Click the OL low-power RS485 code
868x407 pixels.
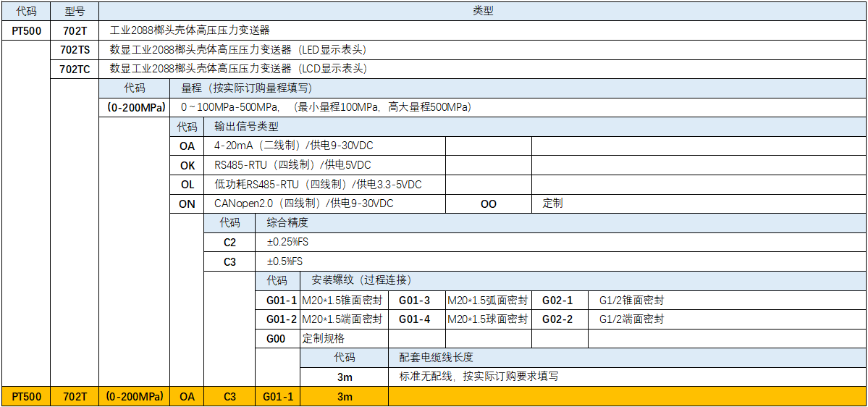pos(187,185)
